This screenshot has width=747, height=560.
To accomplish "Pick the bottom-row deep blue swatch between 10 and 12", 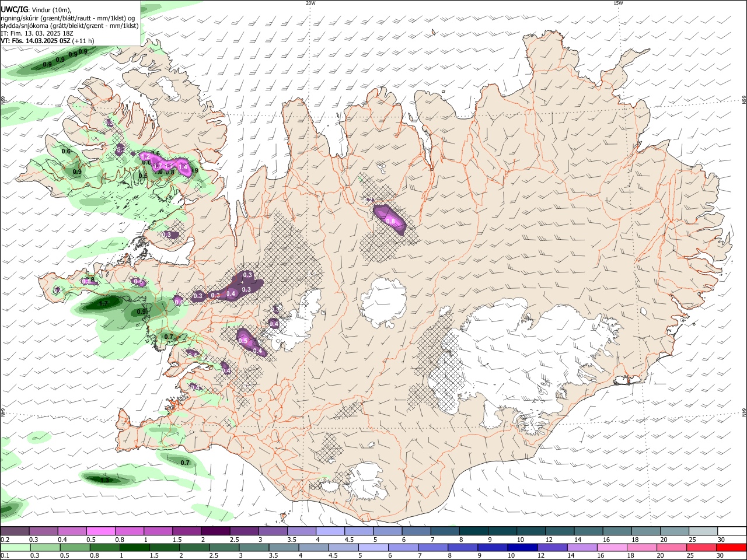I will point(522,547).
